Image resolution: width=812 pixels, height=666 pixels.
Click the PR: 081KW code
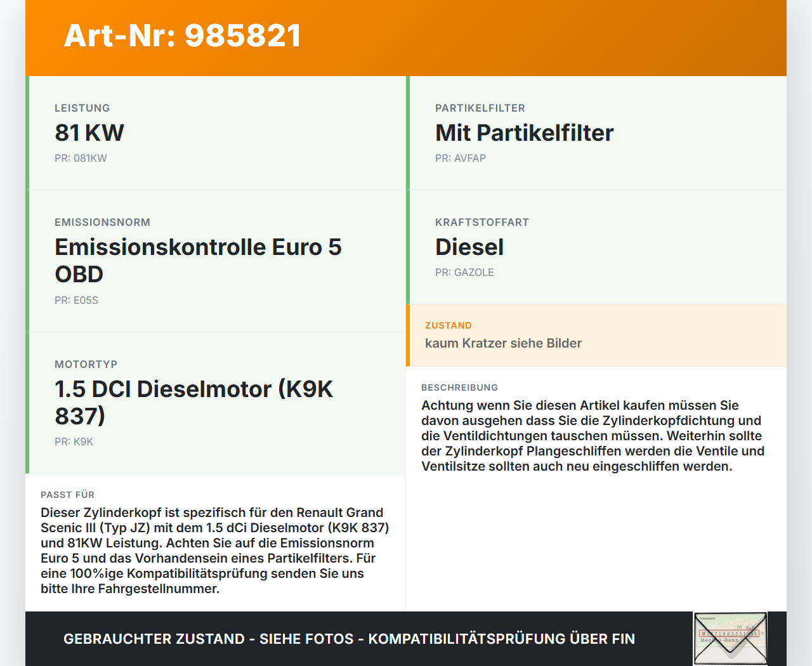81,158
